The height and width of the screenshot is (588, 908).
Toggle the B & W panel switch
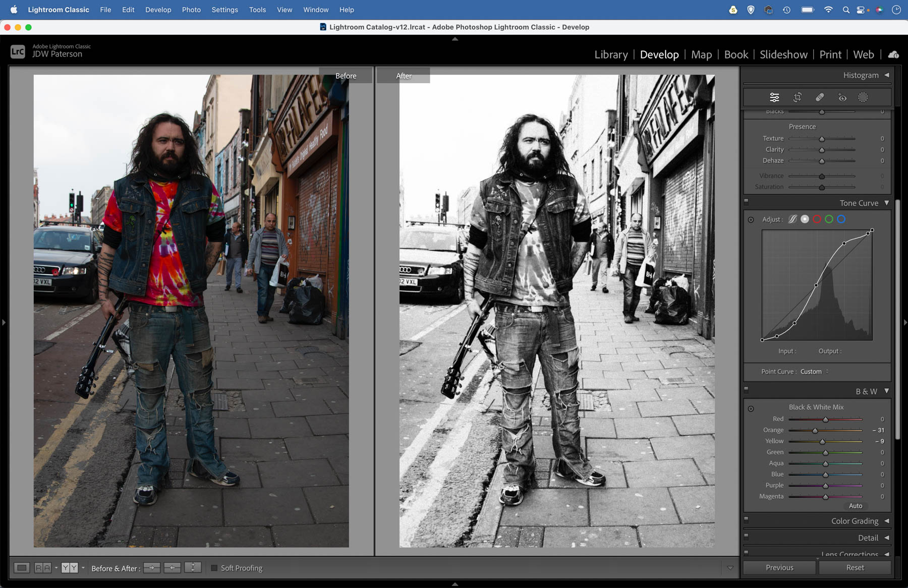(x=747, y=389)
